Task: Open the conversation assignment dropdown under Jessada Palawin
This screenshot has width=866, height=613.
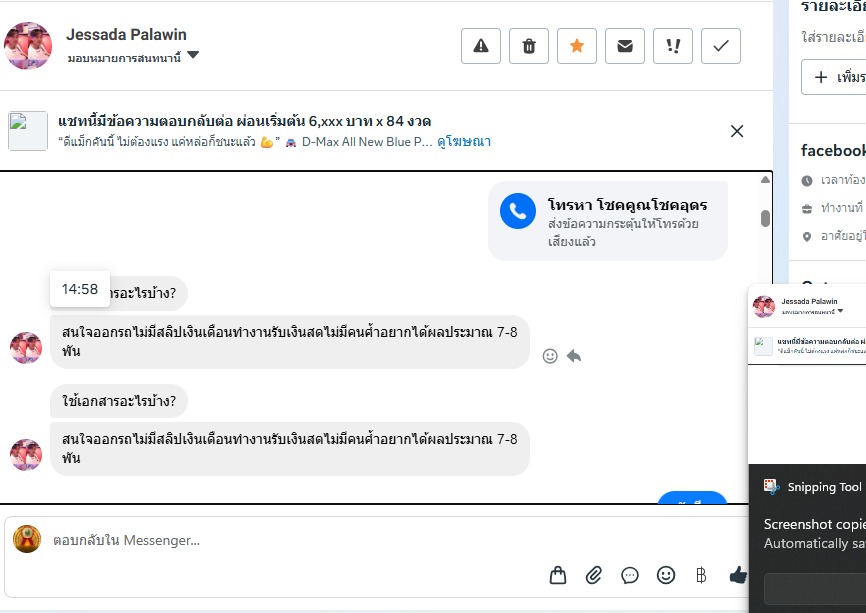Action: pos(193,56)
